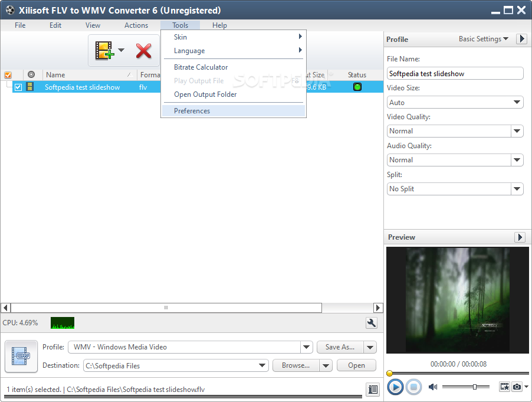Open the Language submenu
This screenshot has width=532, height=402.
(234, 50)
